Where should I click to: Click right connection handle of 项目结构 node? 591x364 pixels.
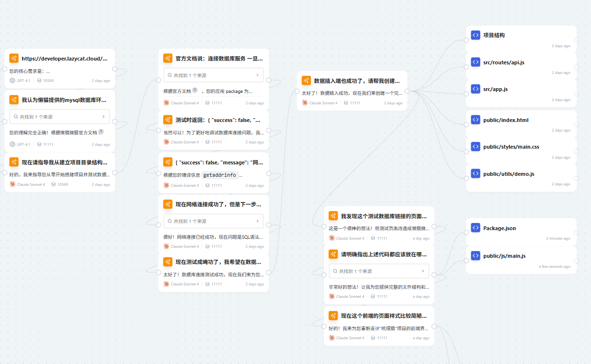(x=576, y=40)
